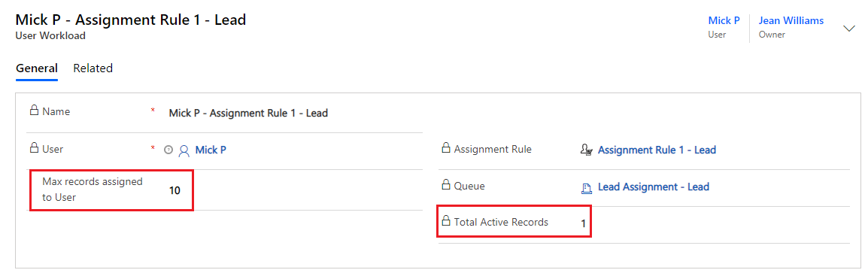Click the Queue field label

click(469, 186)
